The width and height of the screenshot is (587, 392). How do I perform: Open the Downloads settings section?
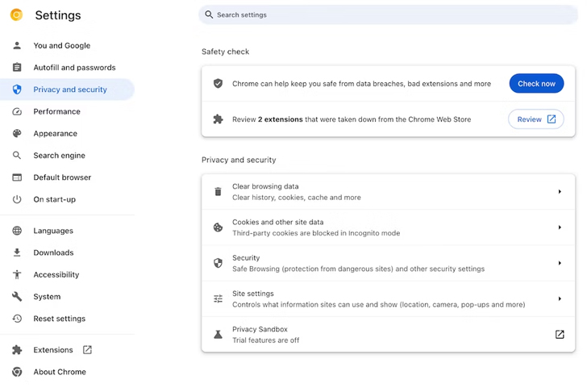coord(53,253)
